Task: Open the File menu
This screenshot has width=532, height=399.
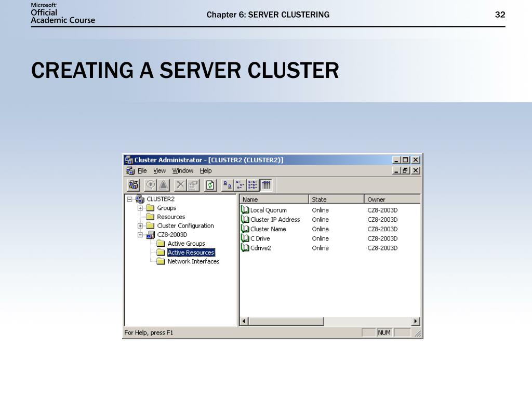Action: click(142, 171)
